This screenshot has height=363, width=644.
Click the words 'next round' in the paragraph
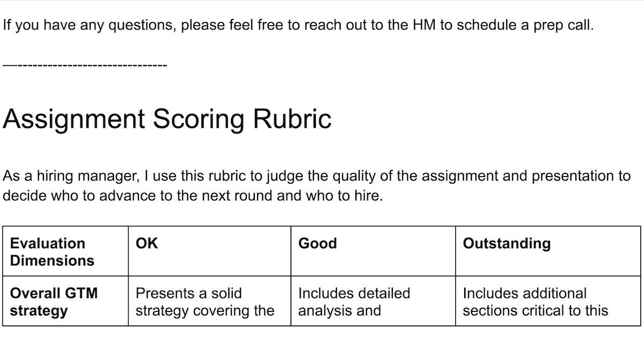click(x=236, y=196)
